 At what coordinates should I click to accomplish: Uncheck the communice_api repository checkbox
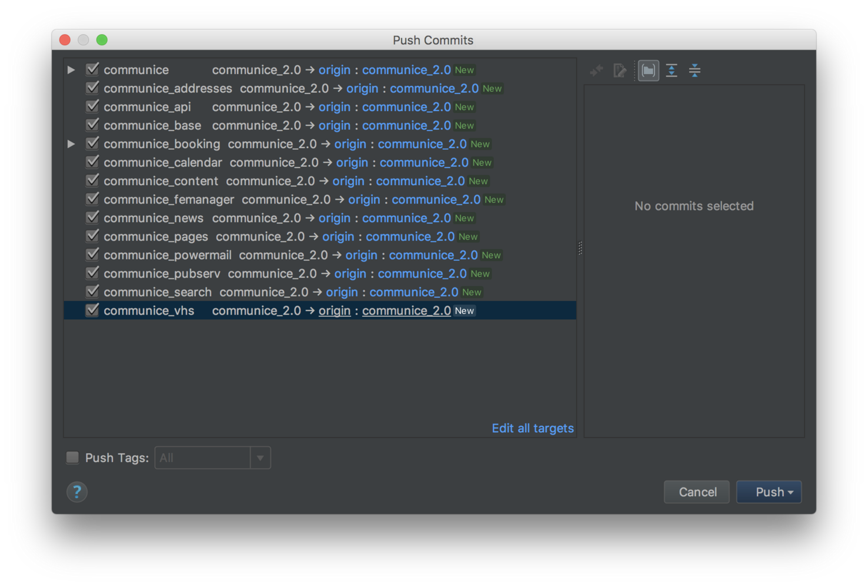92,106
